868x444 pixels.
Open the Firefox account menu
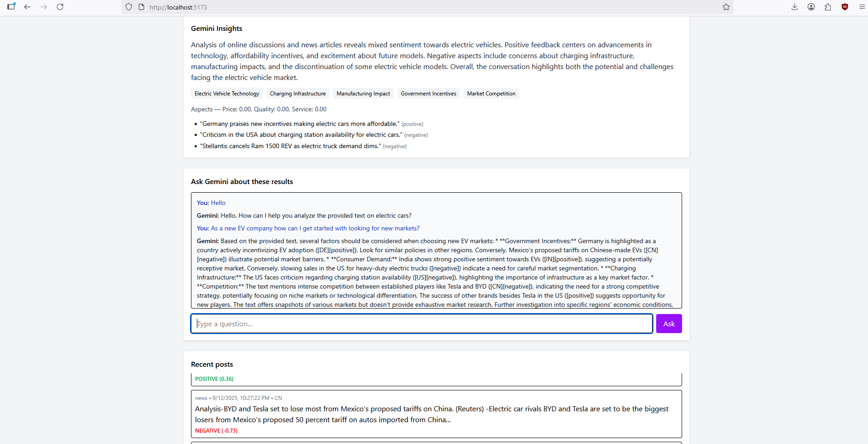pyautogui.click(x=811, y=7)
